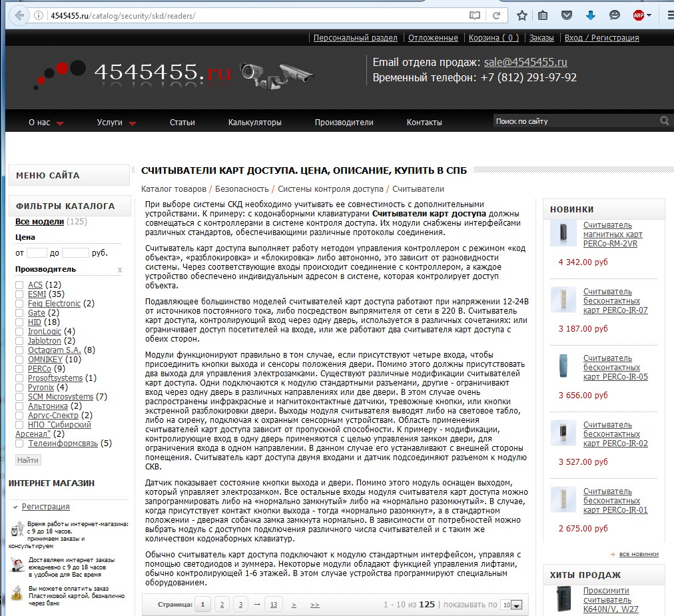
Task: Check the IronLogic checkbox
Action: pos(19,332)
